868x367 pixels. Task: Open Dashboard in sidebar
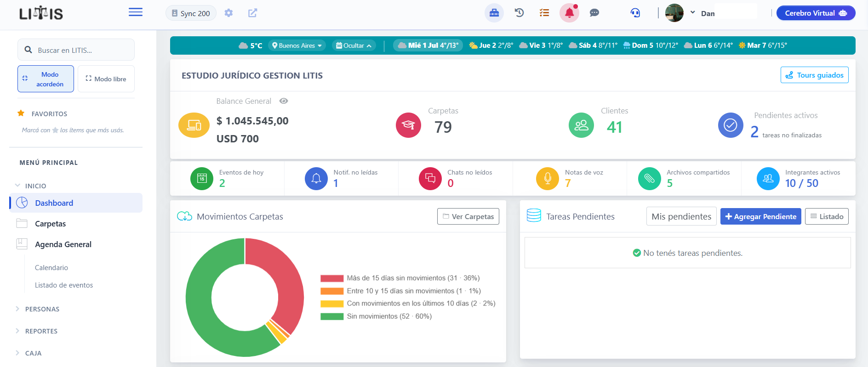(x=76, y=203)
